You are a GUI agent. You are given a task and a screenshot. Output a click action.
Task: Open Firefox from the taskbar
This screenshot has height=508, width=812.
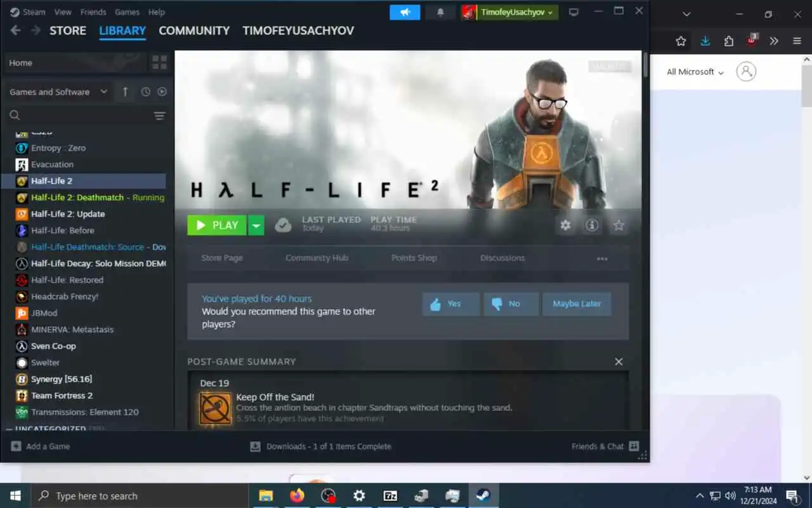coord(297,496)
